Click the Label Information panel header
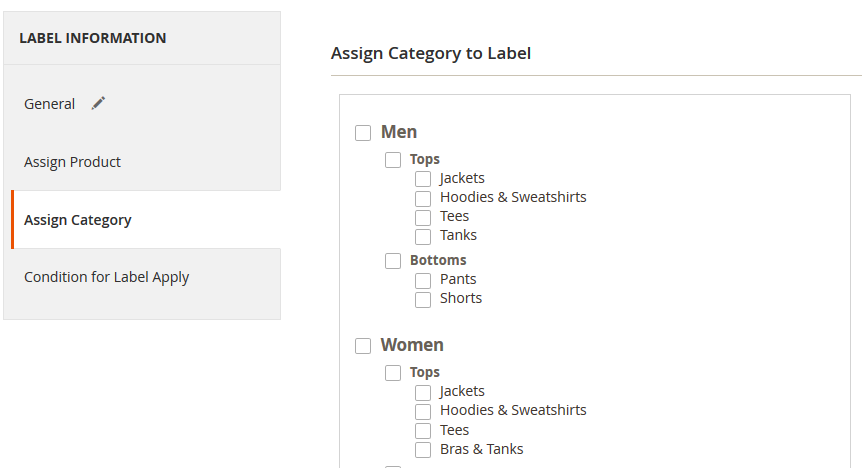The image size is (862, 468). point(93,38)
